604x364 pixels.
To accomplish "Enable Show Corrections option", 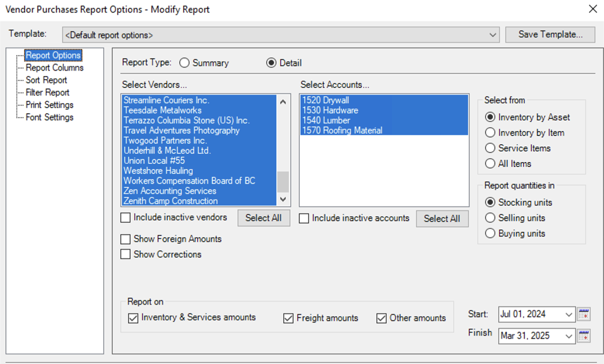I will coord(125,254).
